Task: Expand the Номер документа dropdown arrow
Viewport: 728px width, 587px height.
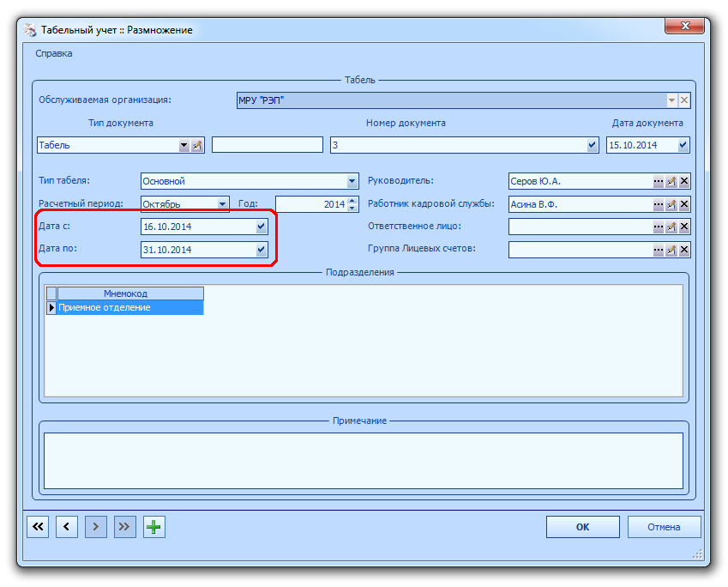Action: pos(592,145)
